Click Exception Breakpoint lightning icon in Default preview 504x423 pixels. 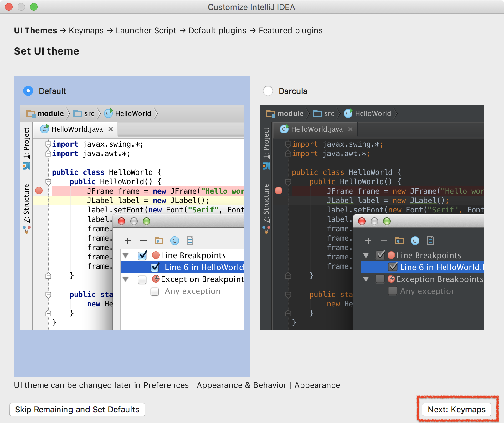[156, 279]
